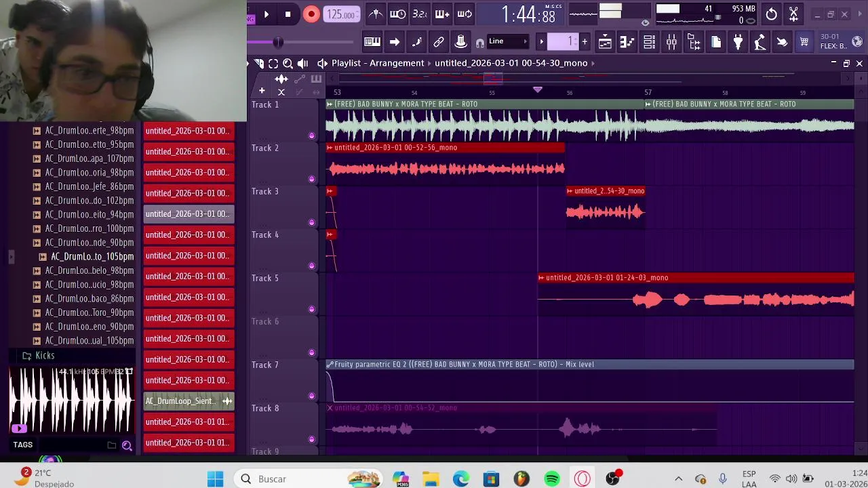Click the tempo tapper icon
The width and height of the screenshot is (868, 488).
click(x=760, y=42)
